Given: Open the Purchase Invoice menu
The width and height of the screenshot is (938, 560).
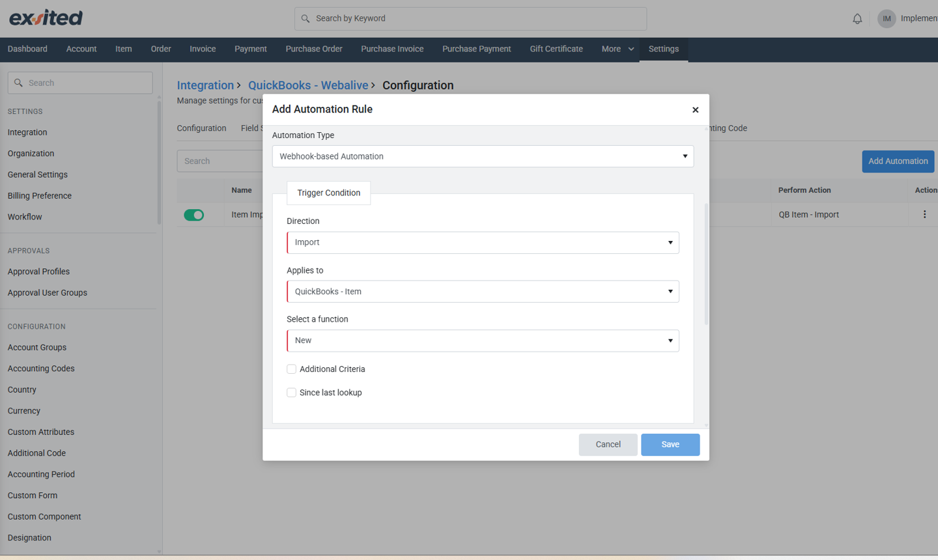Looking at the screenshot, I should [x=392, y=49].
